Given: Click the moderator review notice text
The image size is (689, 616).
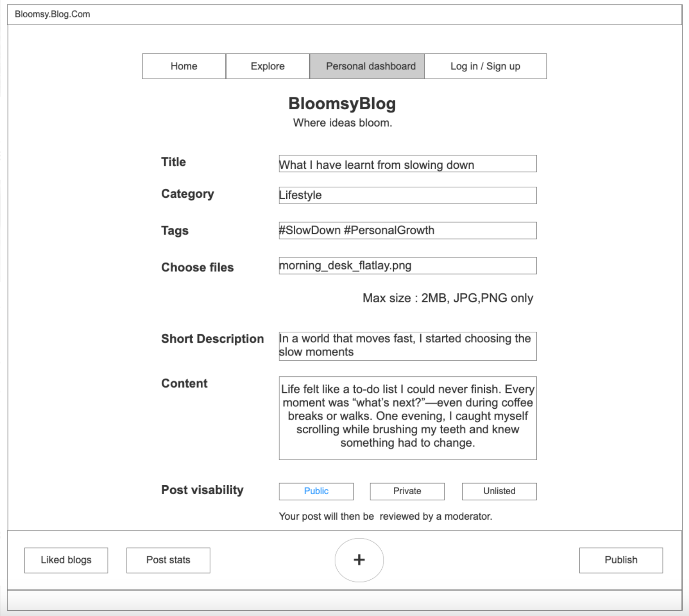Looking at the screenshot, I should (x=385, y=516).
